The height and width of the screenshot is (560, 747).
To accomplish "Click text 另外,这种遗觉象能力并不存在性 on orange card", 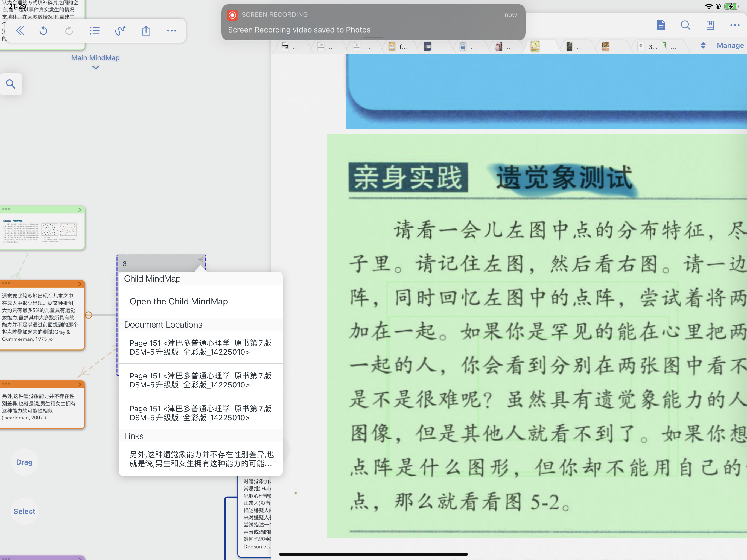I will [38, 396].
